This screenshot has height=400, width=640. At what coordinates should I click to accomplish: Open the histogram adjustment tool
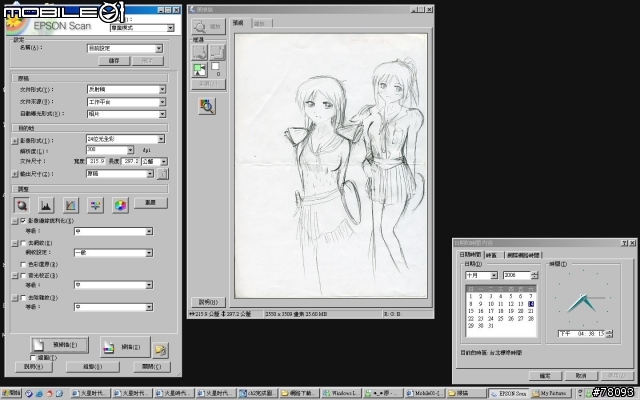pos(46,205)
